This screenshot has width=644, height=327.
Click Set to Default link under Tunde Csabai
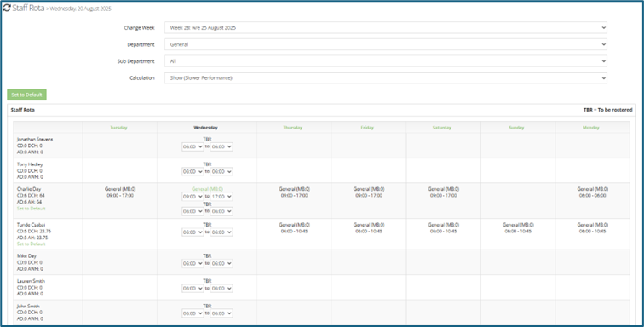pyautogui.click(x=32, y=244)
